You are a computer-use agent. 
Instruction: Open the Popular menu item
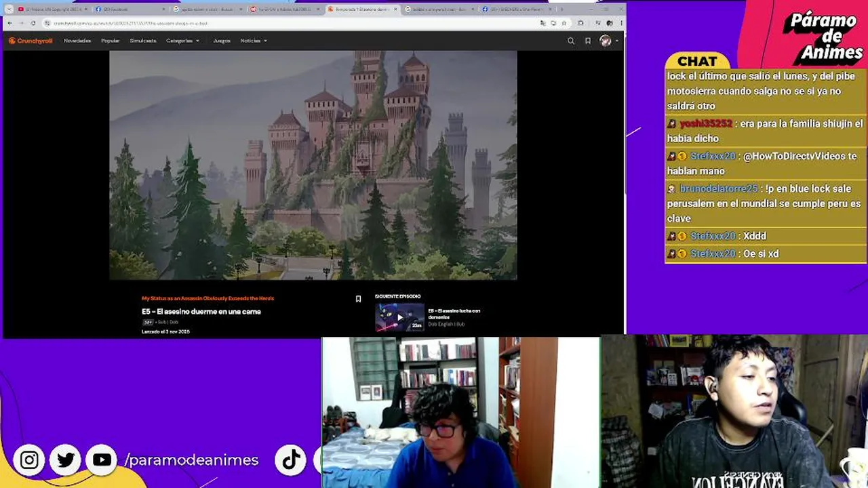point(111,41)
